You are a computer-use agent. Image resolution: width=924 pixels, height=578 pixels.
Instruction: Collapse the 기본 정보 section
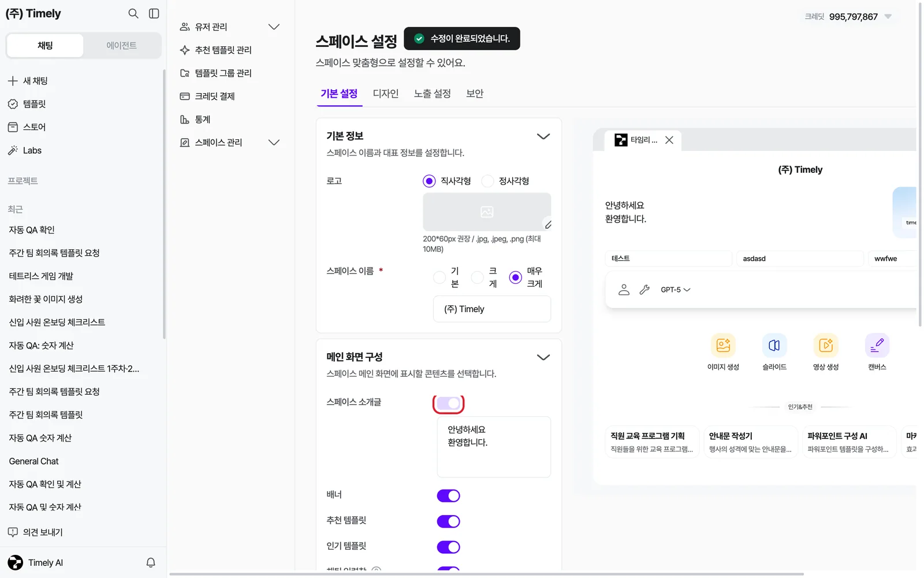point(543,136)
